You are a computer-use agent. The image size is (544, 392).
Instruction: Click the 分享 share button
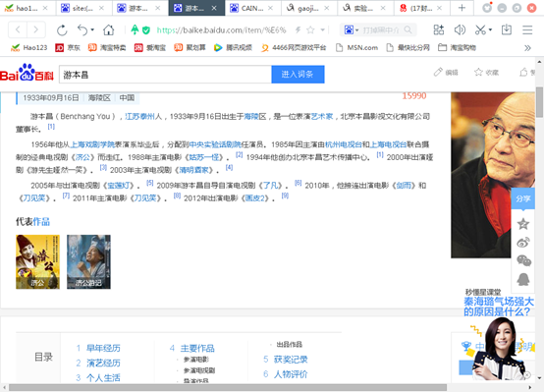522,198
